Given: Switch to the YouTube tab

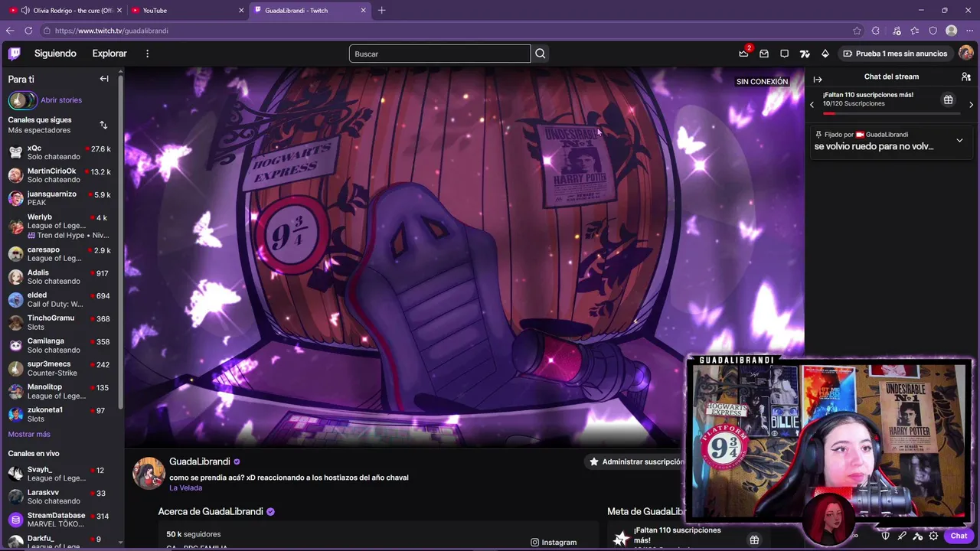Looking at the screenshot, I should coord(187,10).
